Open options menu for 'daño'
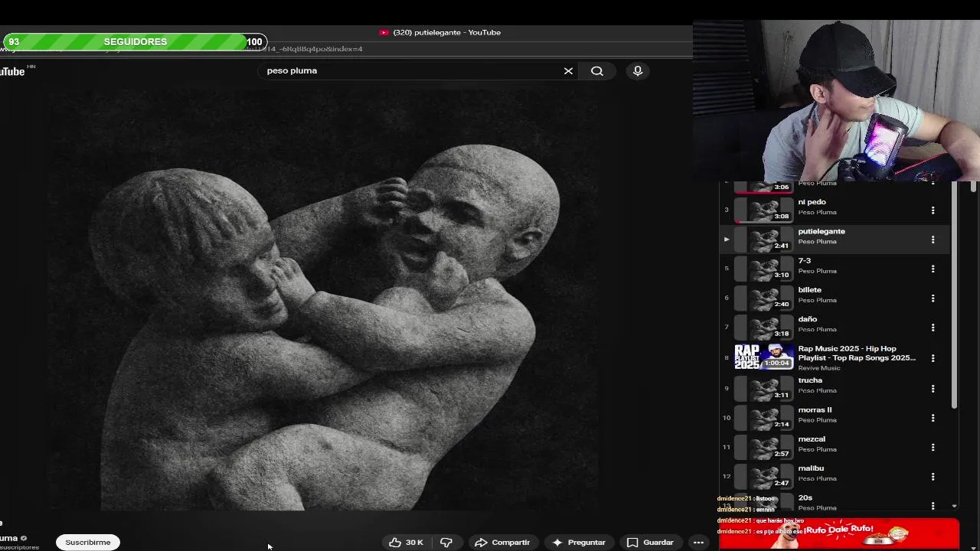This screenshot has height=551, width=980. (x=933, y=328)
